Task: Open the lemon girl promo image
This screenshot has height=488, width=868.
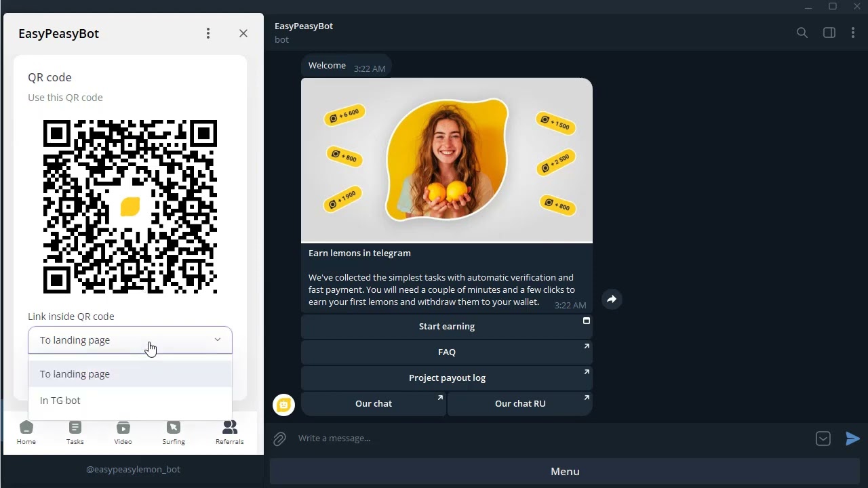Action: (x=447, y=160)
